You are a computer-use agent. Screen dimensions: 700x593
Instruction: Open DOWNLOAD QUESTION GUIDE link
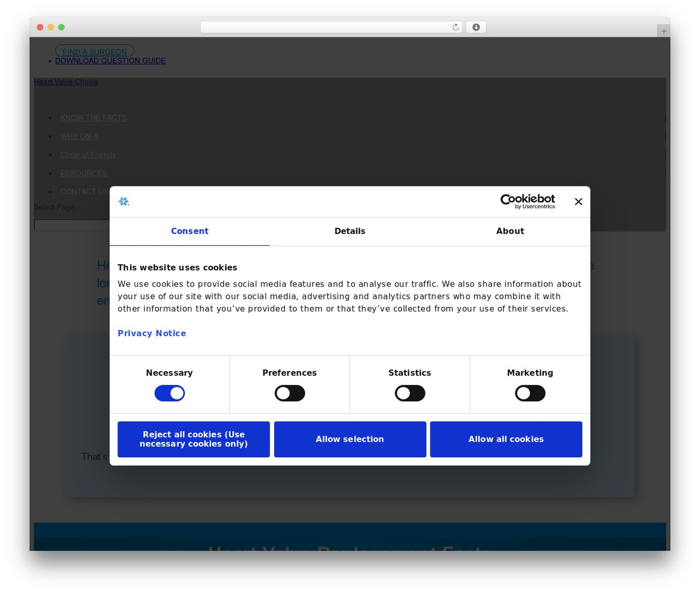tap(110, 61)
